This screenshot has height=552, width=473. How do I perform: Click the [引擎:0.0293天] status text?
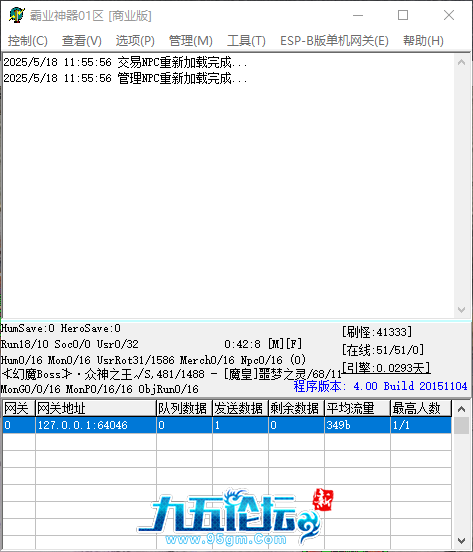click(386, 368)
